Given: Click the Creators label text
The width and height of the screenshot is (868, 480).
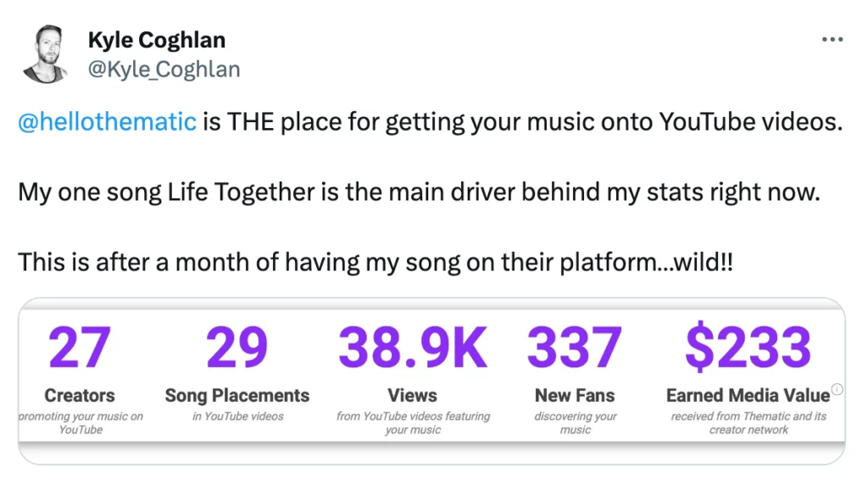Looking at the screenshot, I should coord(80,395).
